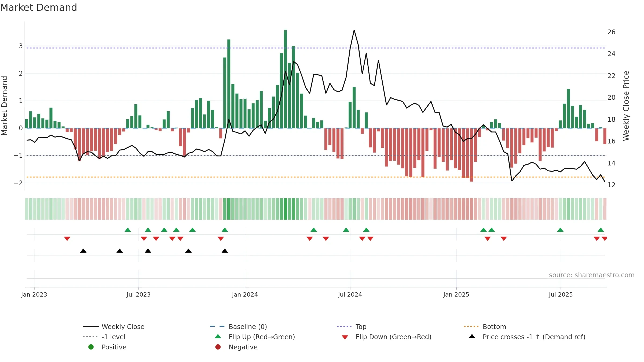Image resolution: width=644 pixels, height=362 pixels.
Task: Toggle the Top legend entry
Action: click(352, 327)
